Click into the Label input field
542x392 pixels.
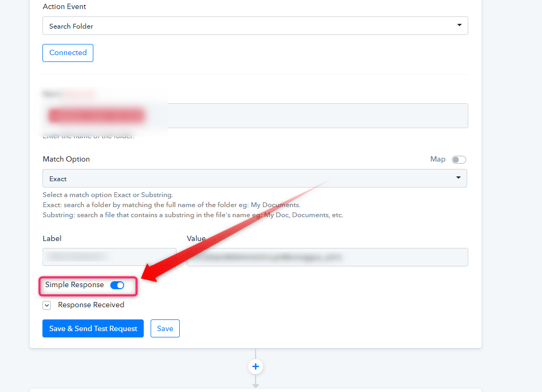click(109, 257)
